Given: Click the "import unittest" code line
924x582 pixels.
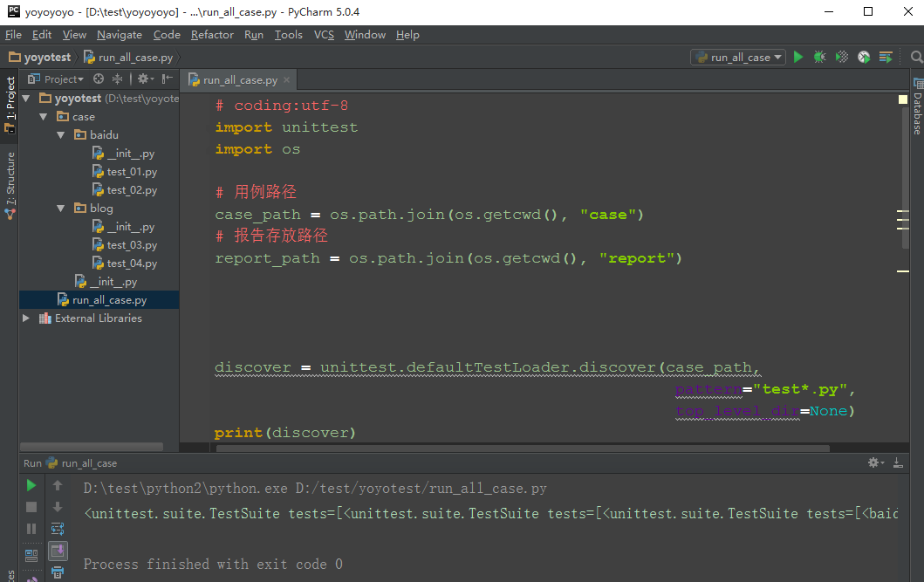Looking at the screenshot, I should pyautogui.click(x=286, y=127).
